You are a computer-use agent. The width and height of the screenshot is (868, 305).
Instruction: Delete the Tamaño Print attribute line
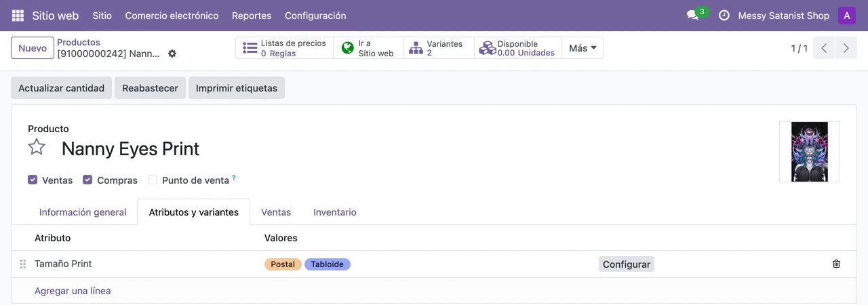pyautogui.click(x=836, y=264)
